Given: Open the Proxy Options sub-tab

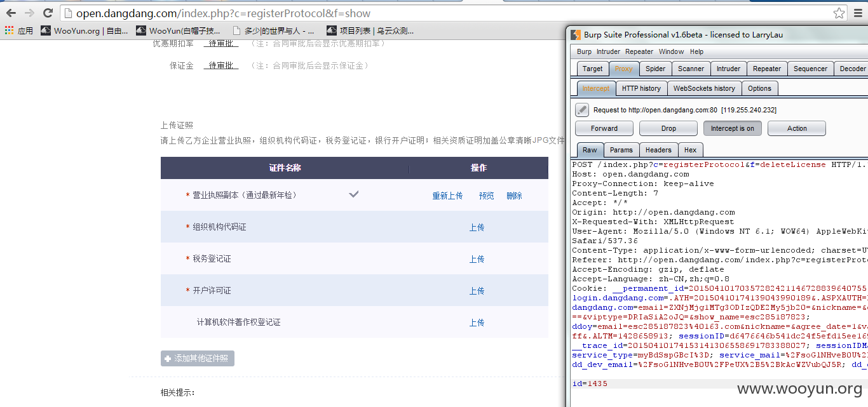Looking at the screenshot, I should [759, 88].
